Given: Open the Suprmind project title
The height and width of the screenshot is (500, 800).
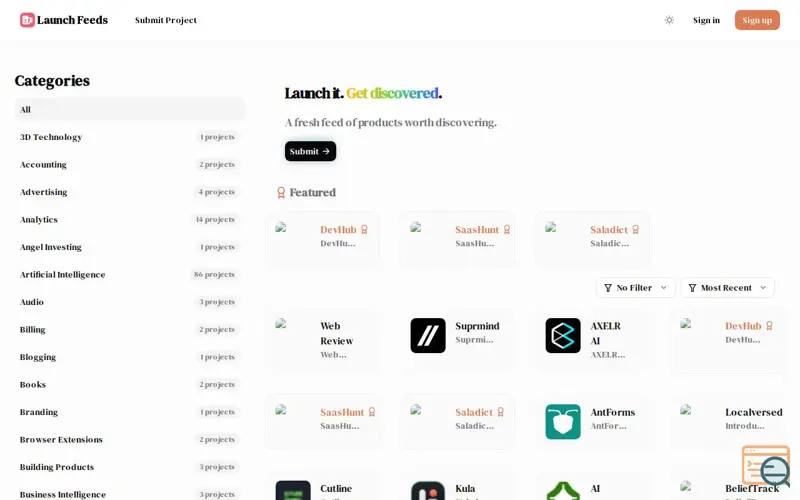Looking at the screenshot, I should tap(477, 326).
